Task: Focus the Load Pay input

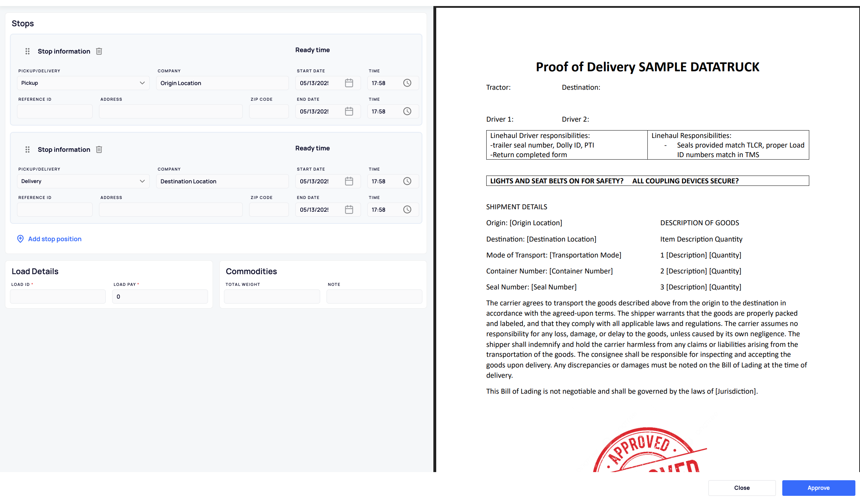Action: [x=160, y=297]
